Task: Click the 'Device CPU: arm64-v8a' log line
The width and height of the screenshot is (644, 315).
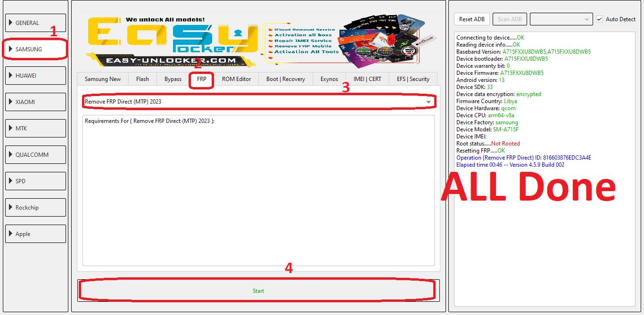Action: click(x=485, y=115)
